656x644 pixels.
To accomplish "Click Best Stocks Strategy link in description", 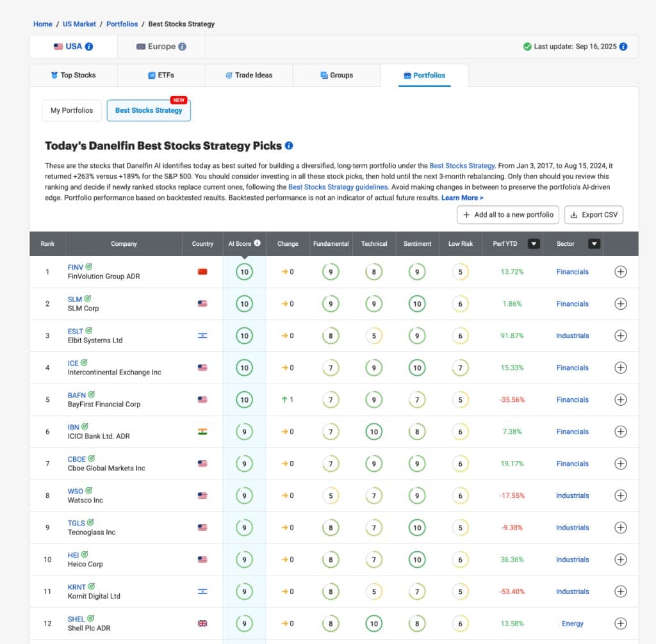I will pos(462,166).
